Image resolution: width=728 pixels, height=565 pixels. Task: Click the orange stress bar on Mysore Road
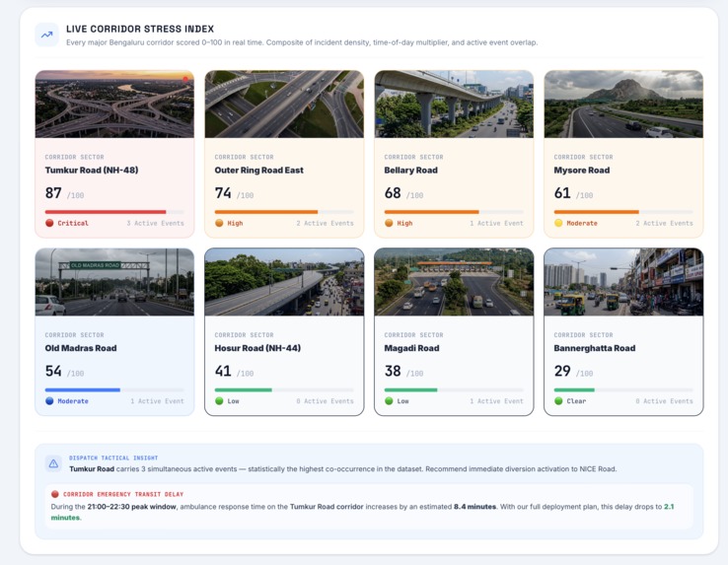click(x=596, y=212)
